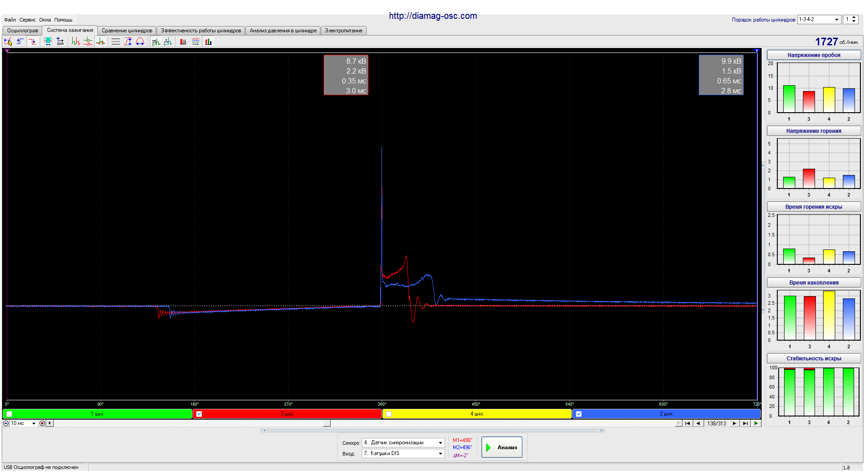The height and width of the screenshot is (473, 868).
Task: Start playback with green play arrow
Action: pyautogui.click(x=756, y=423)
